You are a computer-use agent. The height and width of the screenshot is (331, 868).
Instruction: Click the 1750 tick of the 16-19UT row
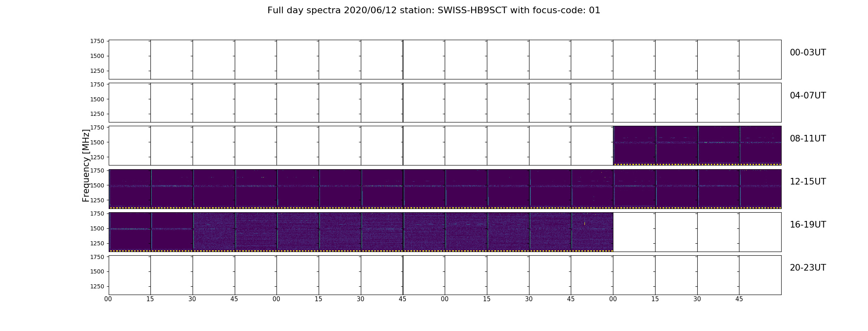(97, 213)
